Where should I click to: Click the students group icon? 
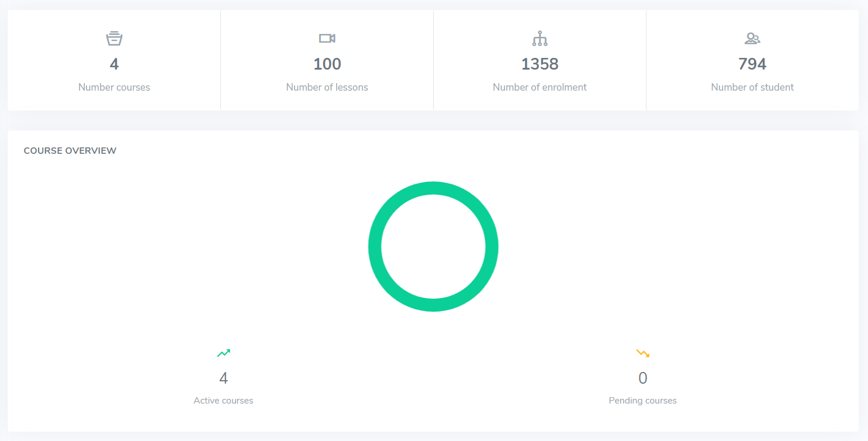pos(752,39)
